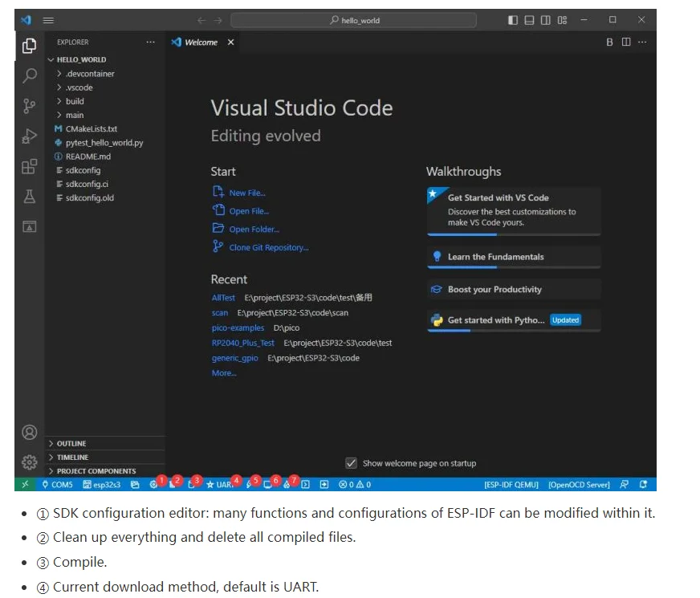This screenshot has width=700, height=598.
Task: Select the COM5 serial port in status bar
Action: pyautogui.click(x=57, y=485)
